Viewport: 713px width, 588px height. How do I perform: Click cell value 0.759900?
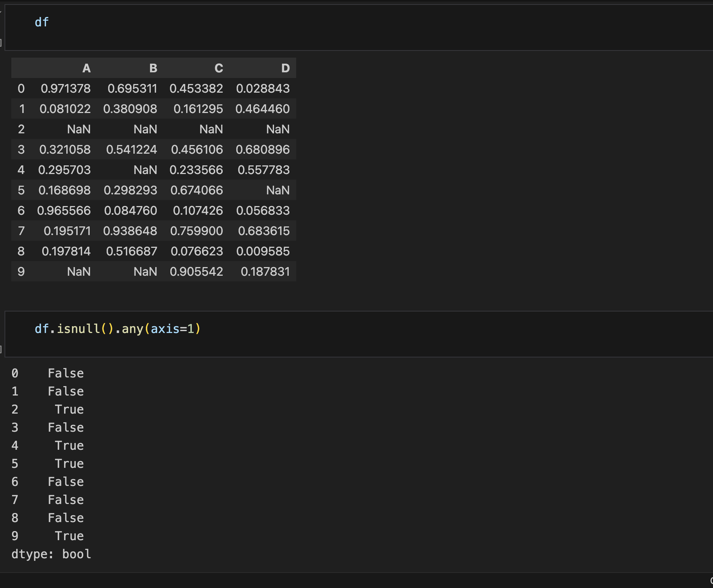click(197, 231)
